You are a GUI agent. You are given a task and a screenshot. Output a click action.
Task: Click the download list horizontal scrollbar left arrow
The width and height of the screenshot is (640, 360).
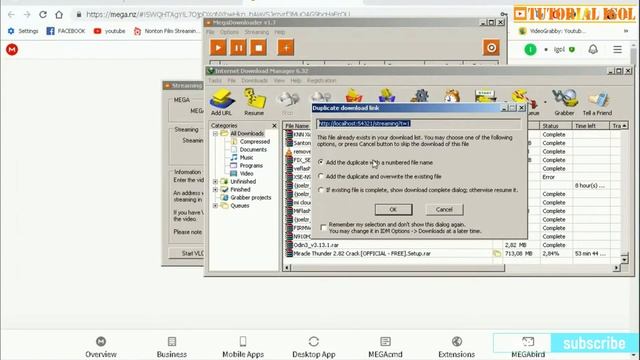(287, 268)
